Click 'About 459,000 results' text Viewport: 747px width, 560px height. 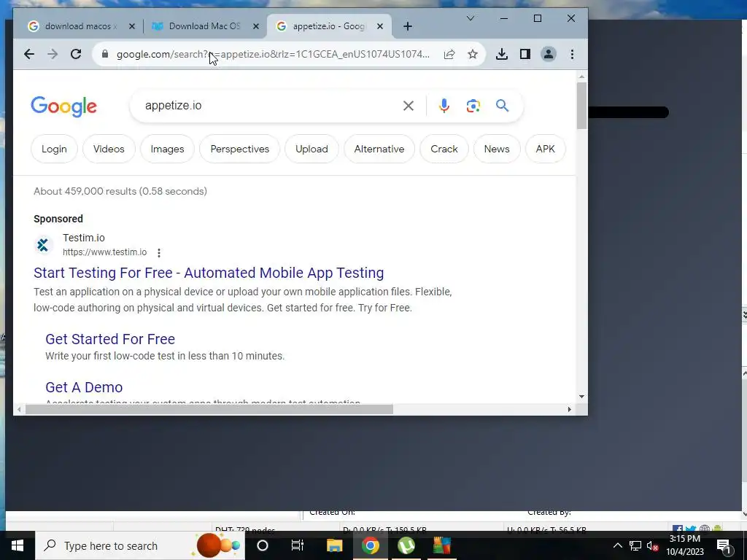(x=120, y=192)
